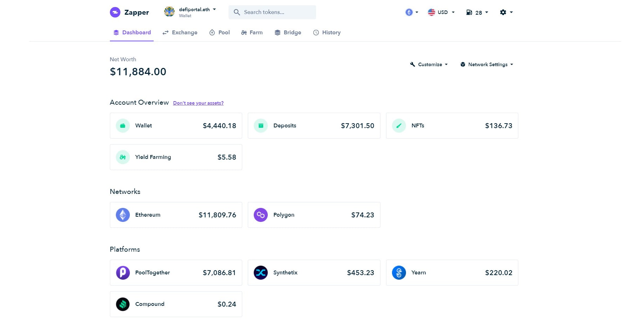Open the PoolTogether platform icon
Image resolution: width=644 pixels, height=322 pixels.
point(122,272)
